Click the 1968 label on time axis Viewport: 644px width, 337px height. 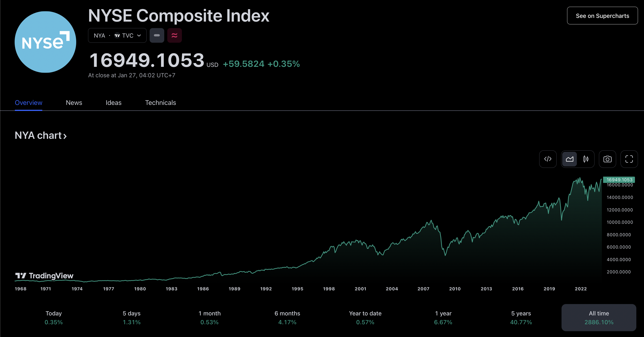(20, 289)
